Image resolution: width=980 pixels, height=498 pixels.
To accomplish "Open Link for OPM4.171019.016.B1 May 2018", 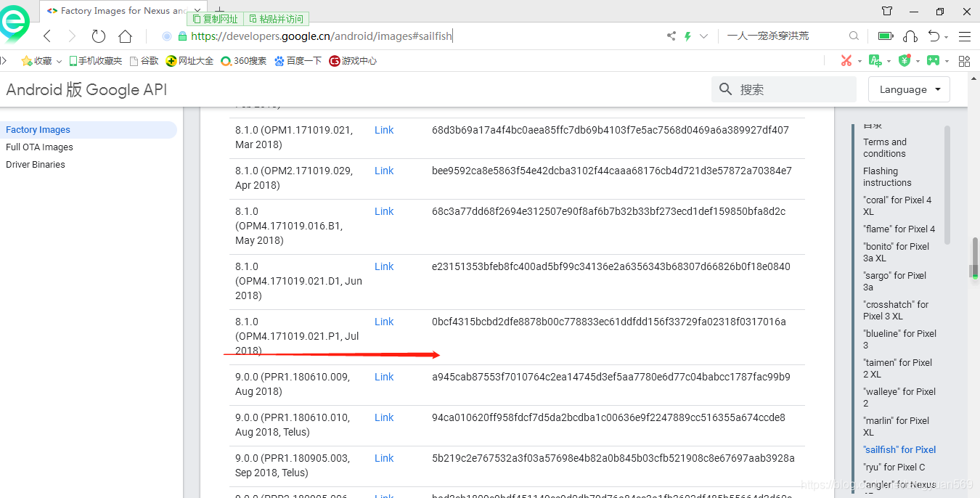I will (384, 211).
